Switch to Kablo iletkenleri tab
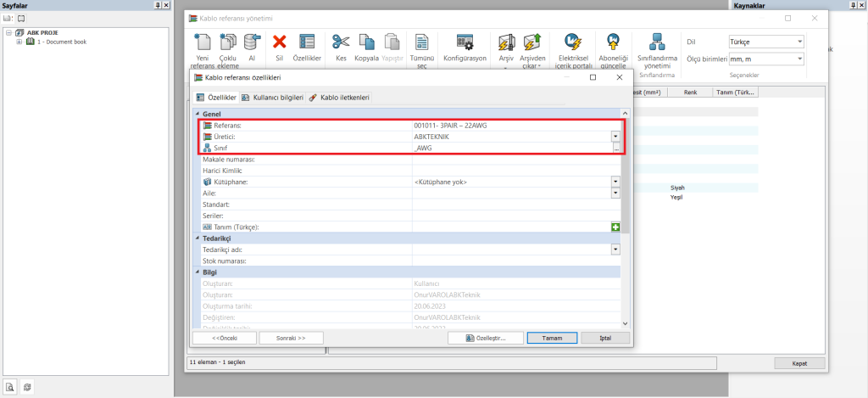 pos(339,98)
